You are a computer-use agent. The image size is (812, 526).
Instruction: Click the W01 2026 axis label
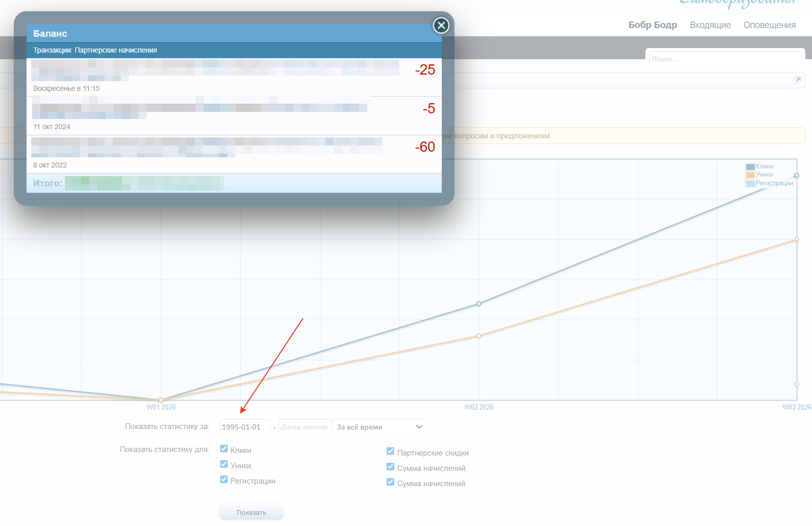(x=161, y=407)
